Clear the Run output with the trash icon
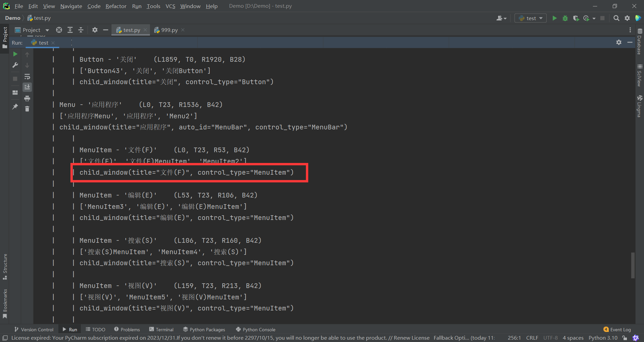 tap(27, 109)
